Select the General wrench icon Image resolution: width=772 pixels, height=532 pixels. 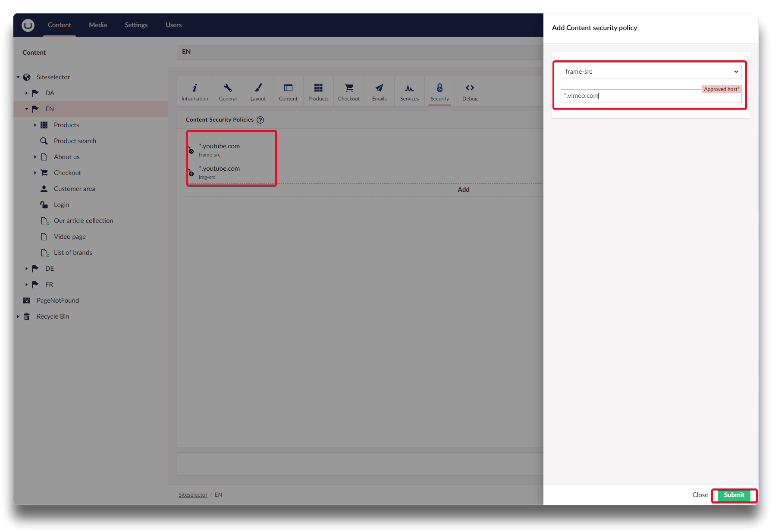click(228, 88)
